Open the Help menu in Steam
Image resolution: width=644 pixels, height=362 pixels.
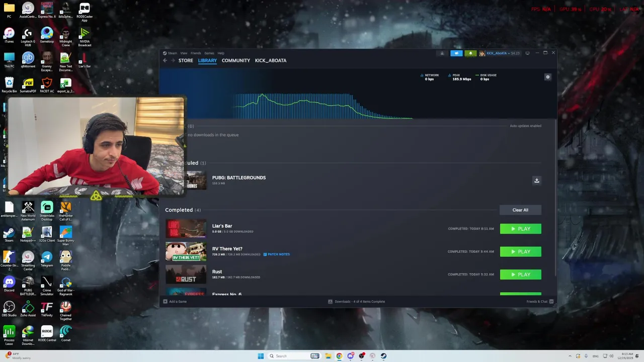point(221,53)
